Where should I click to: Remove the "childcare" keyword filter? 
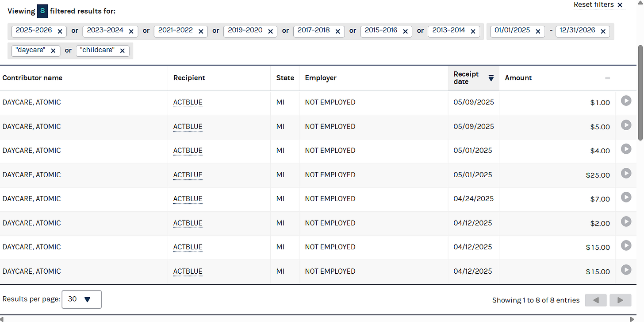point(123,51)
